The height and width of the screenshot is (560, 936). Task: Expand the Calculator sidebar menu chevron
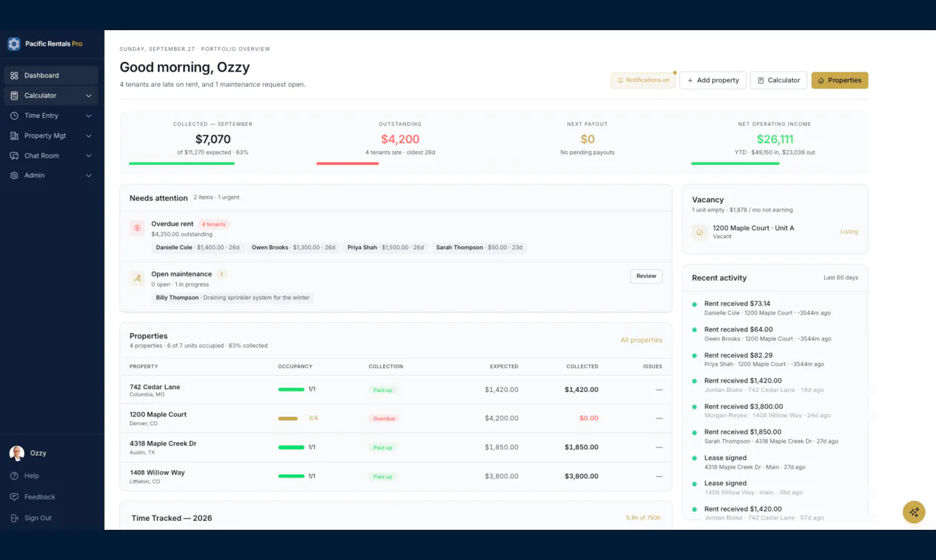88,96
